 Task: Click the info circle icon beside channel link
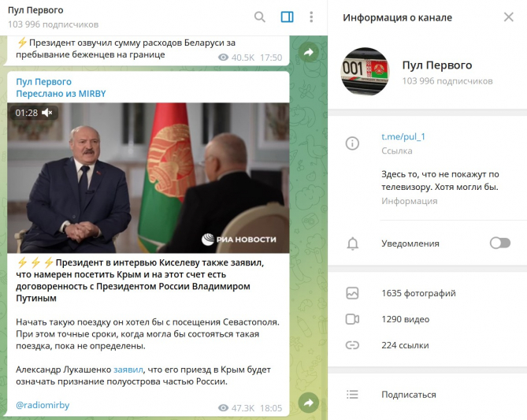(x=352, y=143)
